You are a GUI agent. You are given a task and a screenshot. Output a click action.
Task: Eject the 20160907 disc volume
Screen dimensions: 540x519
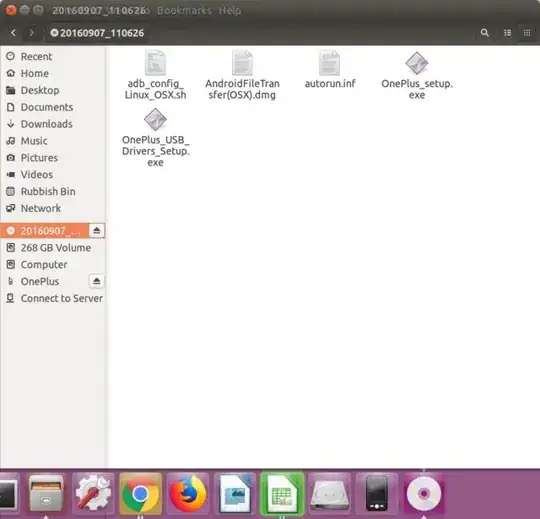click(x=96, y=230)
